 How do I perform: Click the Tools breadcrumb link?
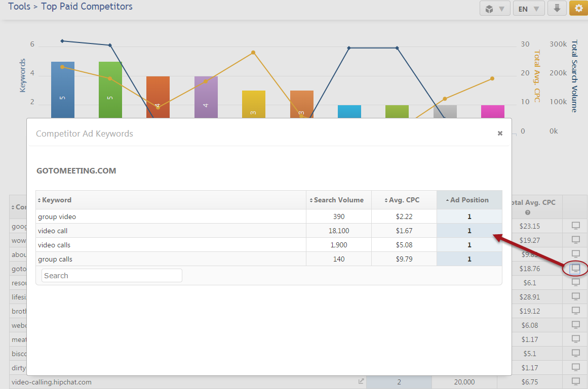point(19,7)
